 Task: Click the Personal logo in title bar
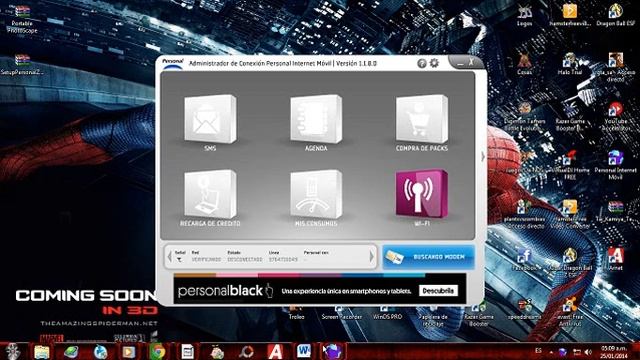173,64
